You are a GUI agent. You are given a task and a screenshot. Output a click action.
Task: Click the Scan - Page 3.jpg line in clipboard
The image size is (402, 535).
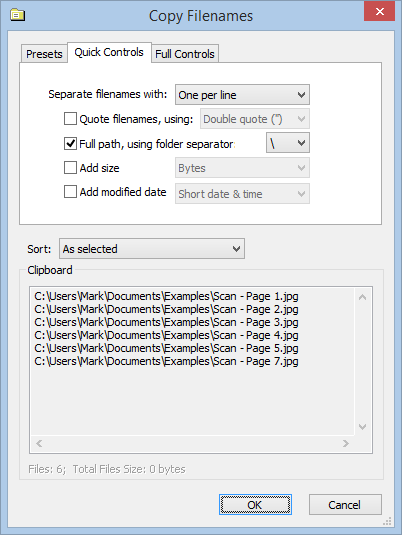pos(167,322)
